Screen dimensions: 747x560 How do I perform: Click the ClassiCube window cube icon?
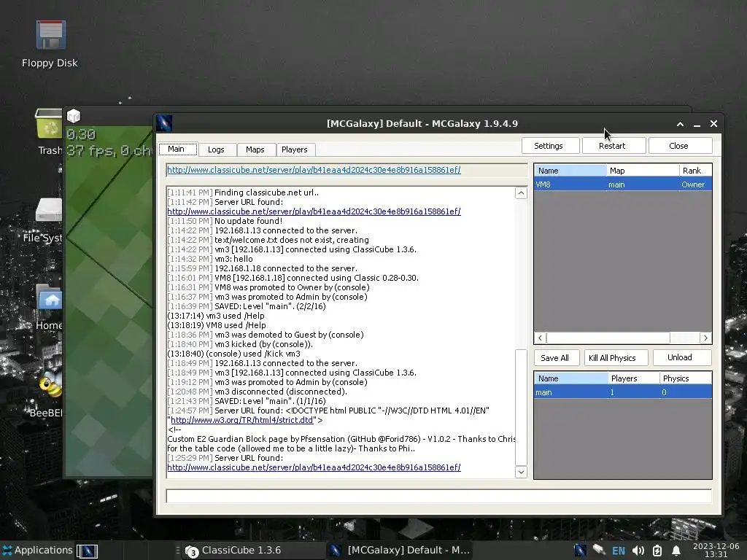tap(74, 116)
